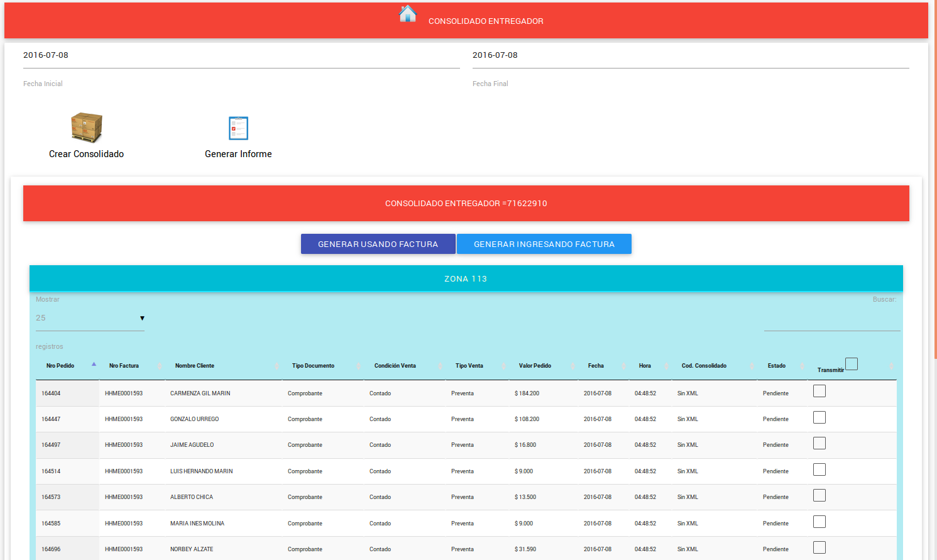
Task: Go to the home page icon
Action: (x=408, y=14)
